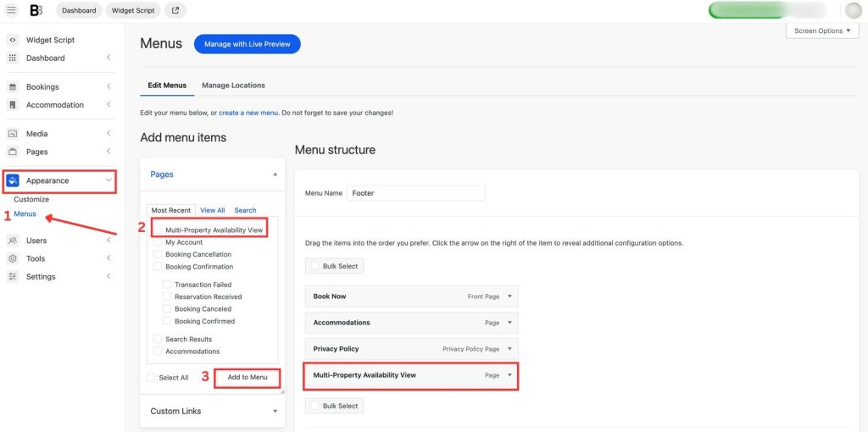Select the View All pages tab
Screen dimensions: 868x432
pyautogui.click(x=213, y=210)
